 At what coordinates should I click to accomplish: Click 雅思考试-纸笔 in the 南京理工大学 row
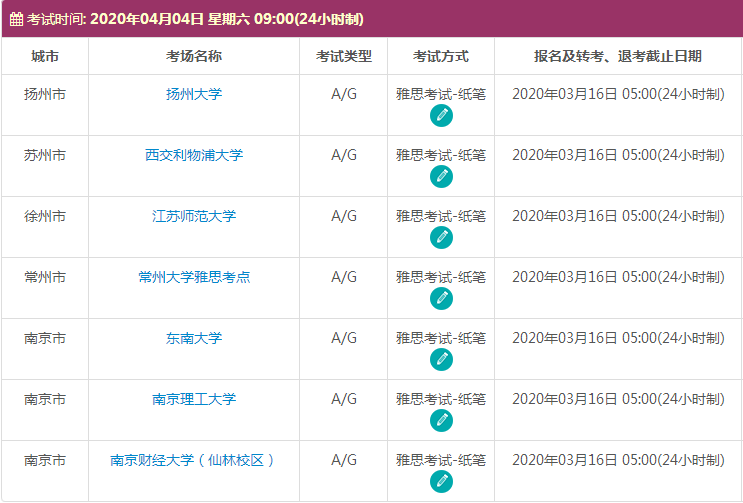(441, 399)
